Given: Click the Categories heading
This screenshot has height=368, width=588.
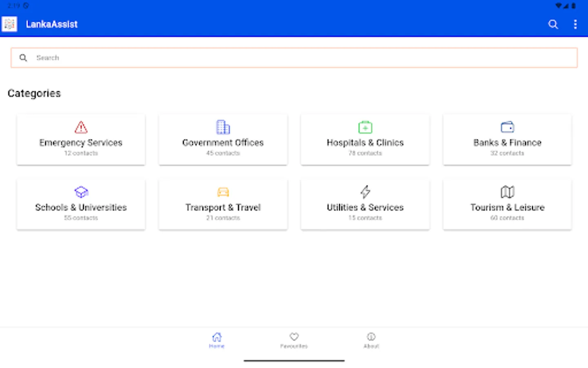Looking at the screenshot, I should 34,93.
